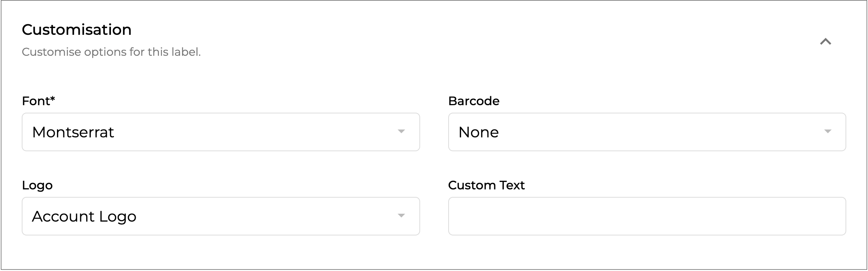Focus the Custom Text input field
The image size is (868, 271).
(x=647, y=216)
